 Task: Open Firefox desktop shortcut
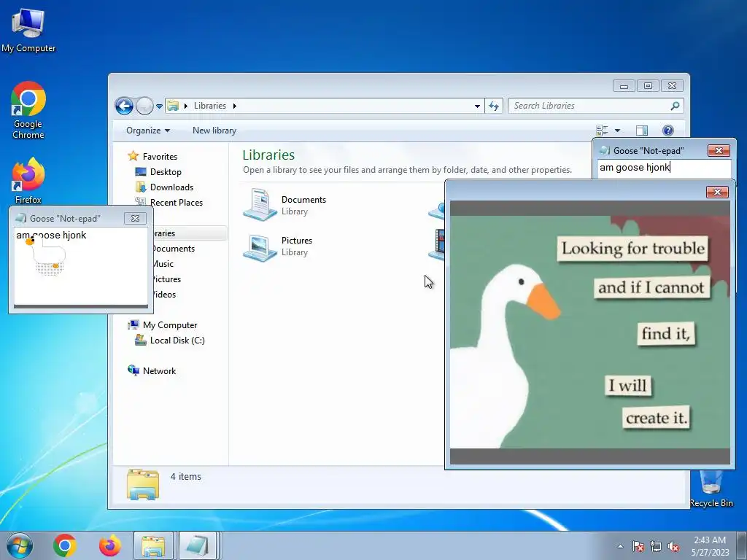[x=28, y=181]
